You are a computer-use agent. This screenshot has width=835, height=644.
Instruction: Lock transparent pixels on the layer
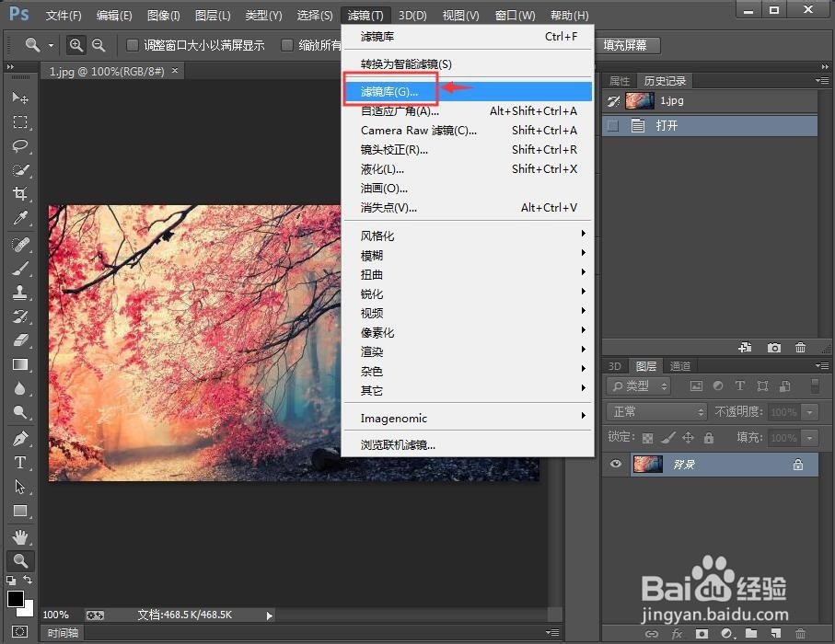[x=648, y=438]
